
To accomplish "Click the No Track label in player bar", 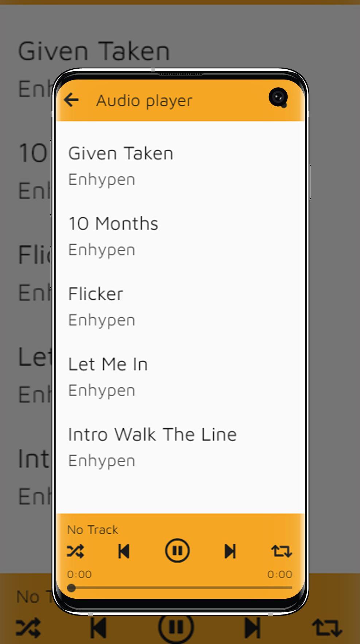I will tap(93, 530).
